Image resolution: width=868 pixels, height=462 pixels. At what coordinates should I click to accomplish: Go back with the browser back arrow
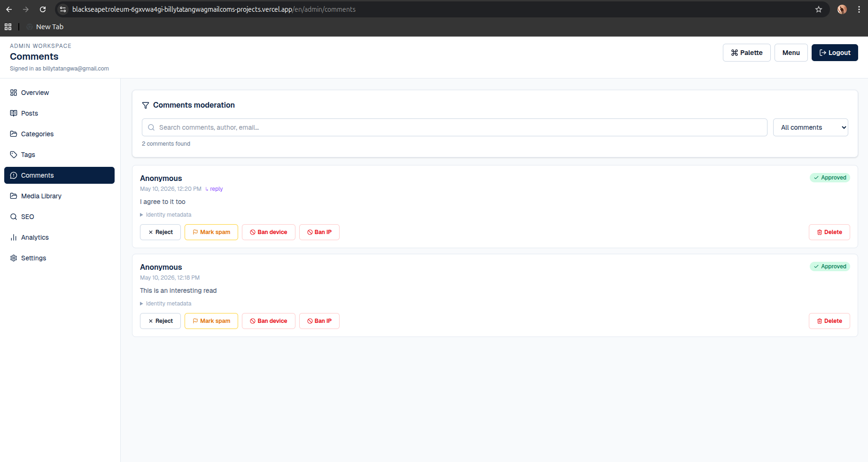pos(9,9)
